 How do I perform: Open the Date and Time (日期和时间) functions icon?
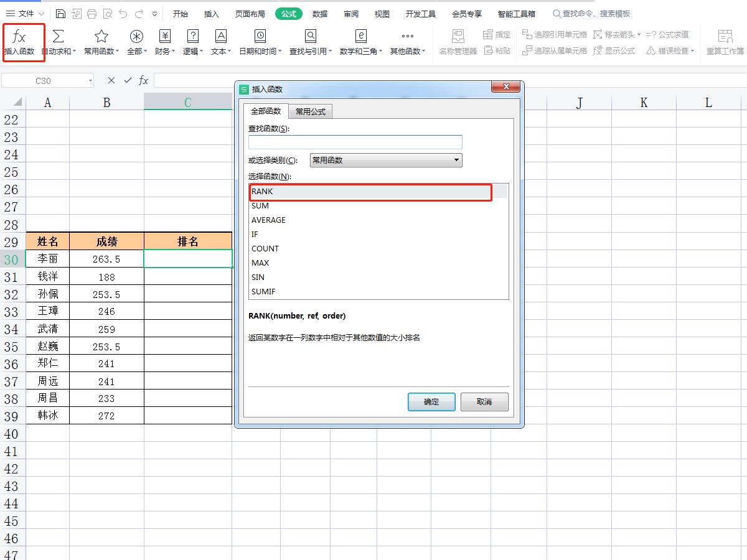pos(260,37)
